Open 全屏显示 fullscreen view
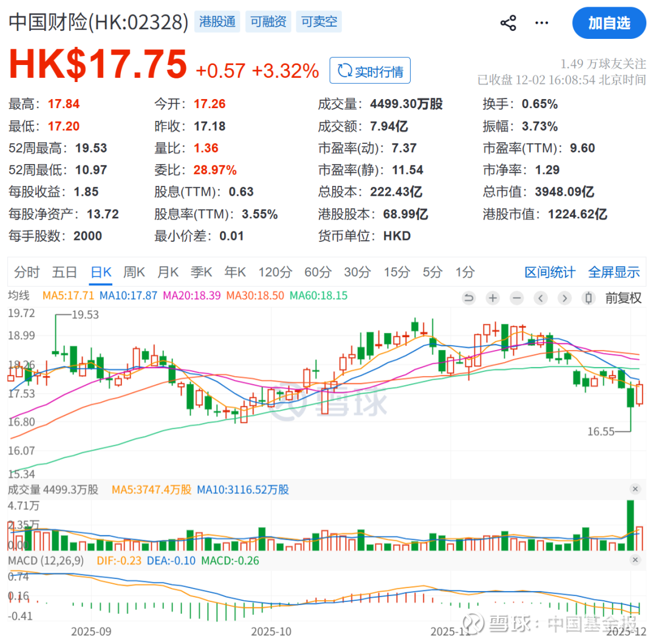The height and width of the screenshot is (644, 656). (x=613, y=272)
